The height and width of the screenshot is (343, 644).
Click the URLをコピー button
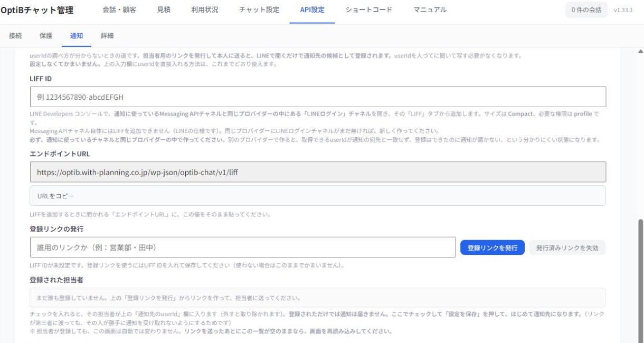coord(318,196)
